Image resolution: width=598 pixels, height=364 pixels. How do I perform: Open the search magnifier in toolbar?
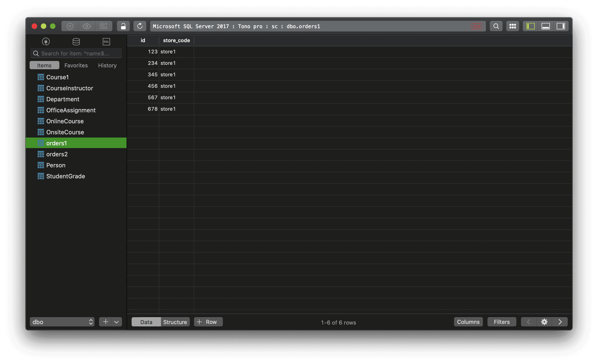[496, 26]
